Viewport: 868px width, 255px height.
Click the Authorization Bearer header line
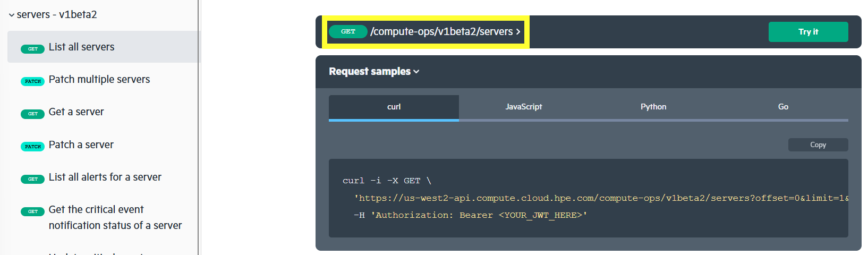(471, 215)
